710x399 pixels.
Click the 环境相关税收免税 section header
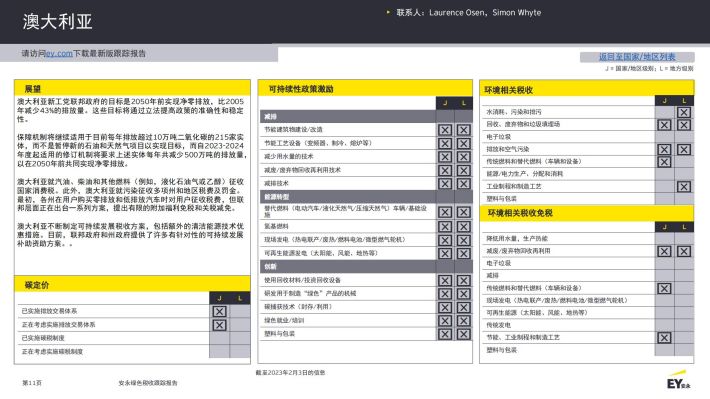586,213
